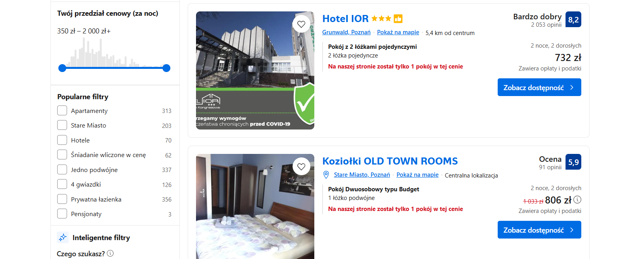This screenshot has height=259, width=644.
Task: Check the Śniadanie wliczone w cenę filter
Action: point(62,155)
